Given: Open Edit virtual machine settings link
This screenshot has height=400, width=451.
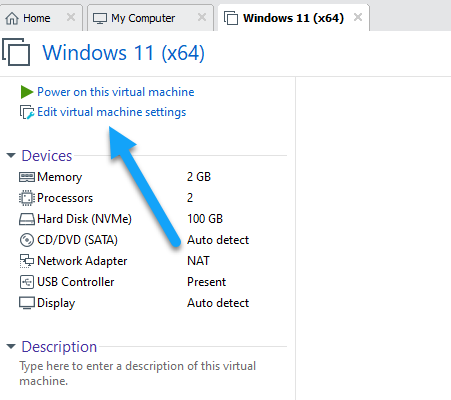Looking at the screenshot, I should tap(112, 112).
